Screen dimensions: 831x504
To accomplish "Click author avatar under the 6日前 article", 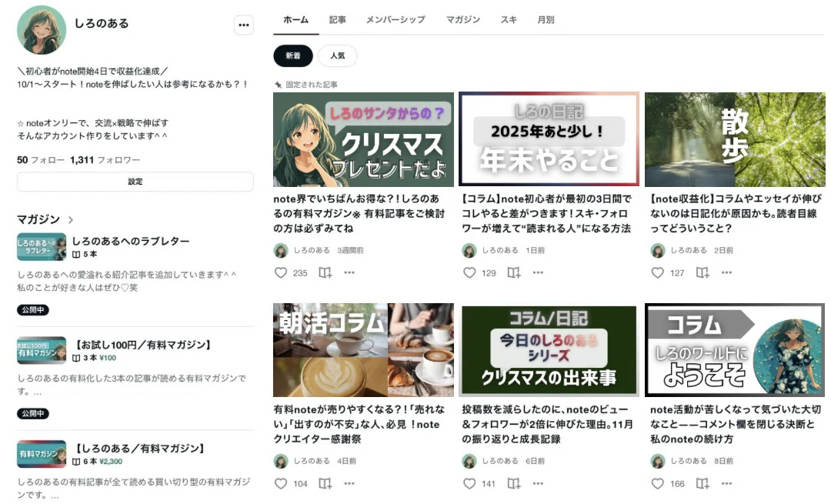I will [469, 461].
